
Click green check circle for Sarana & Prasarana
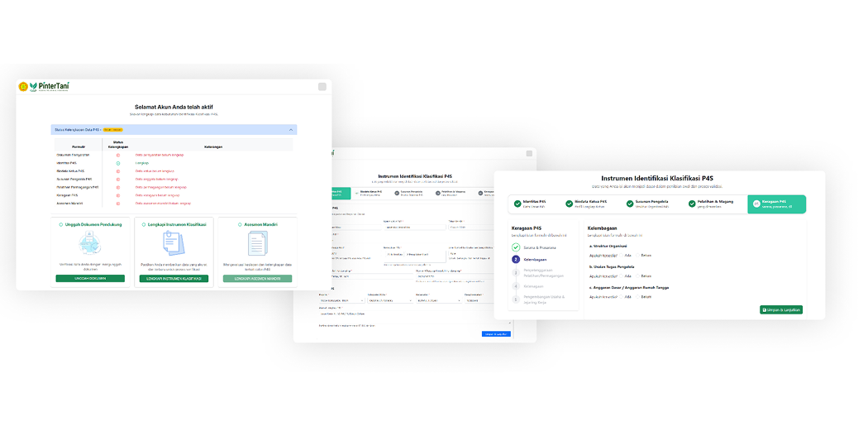516,247
